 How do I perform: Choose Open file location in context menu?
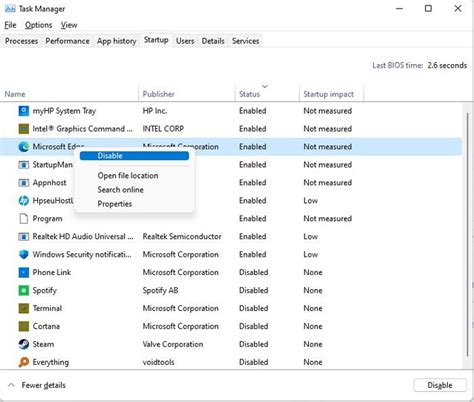click(x=128, y=176)
